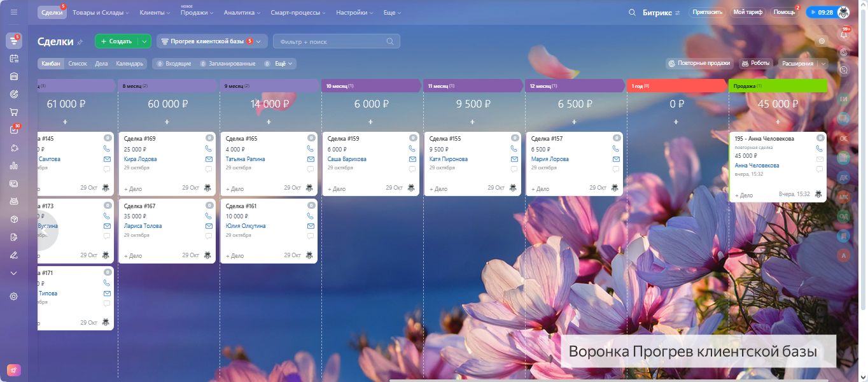The height and width of the screenshot is (382, 868).
Task: Click the Фильтр + поиск field
Action: 337,41
